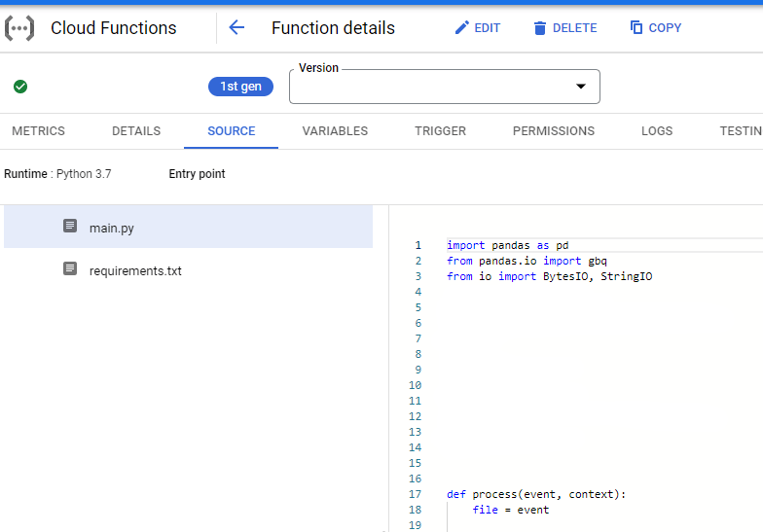Click line number 10 in the gutter
This screenshot has width=763, height=532.
(x=415, y=385)
